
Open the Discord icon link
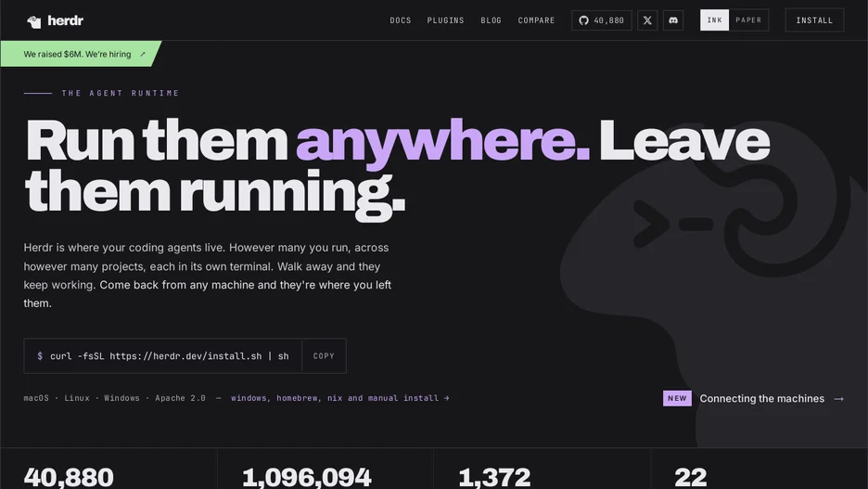pyautogui.click(x=673, y=20)
